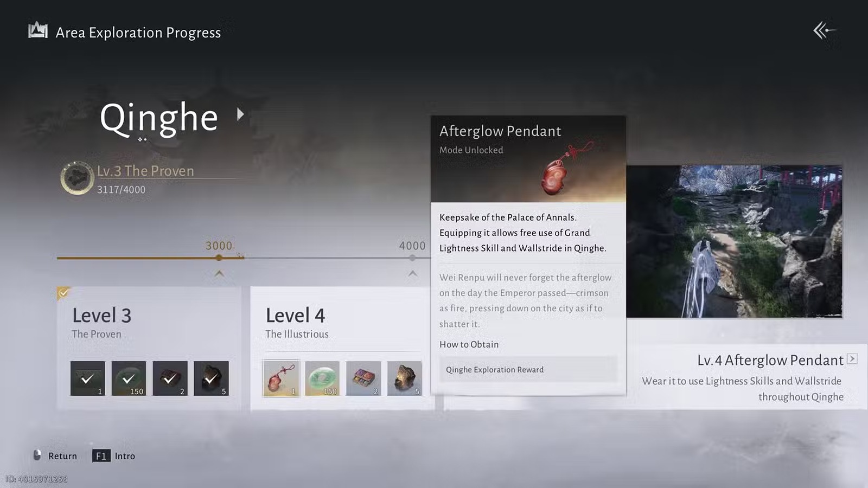Screen dimensions: 868x488
Task: Open Intro with the F1 button
Action: pyautogui.click(x=101, y=456)
